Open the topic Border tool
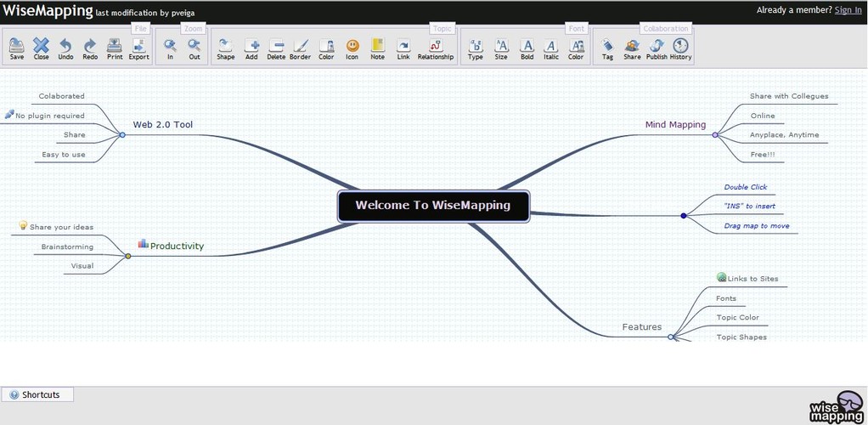This screenshot has width=868, height=425. coord(301,48)
